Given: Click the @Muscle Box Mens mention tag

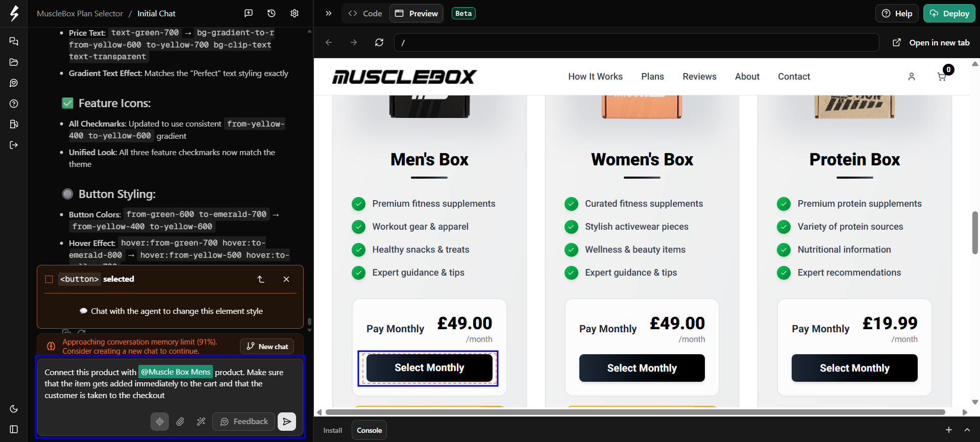Looking at the screenshot, I should click(x=176, y=372).
